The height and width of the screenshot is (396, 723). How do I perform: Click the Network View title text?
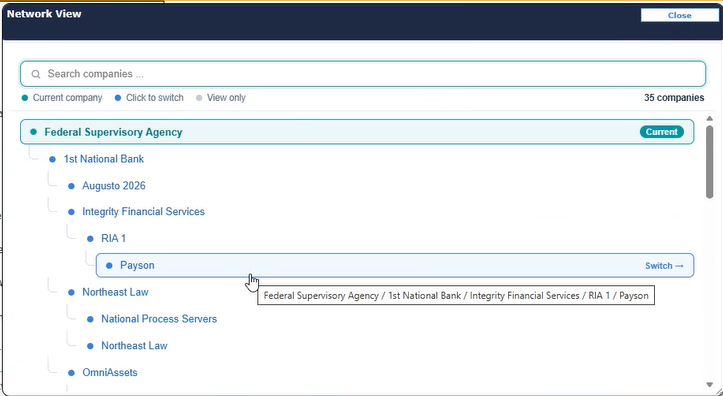[44, 14]
